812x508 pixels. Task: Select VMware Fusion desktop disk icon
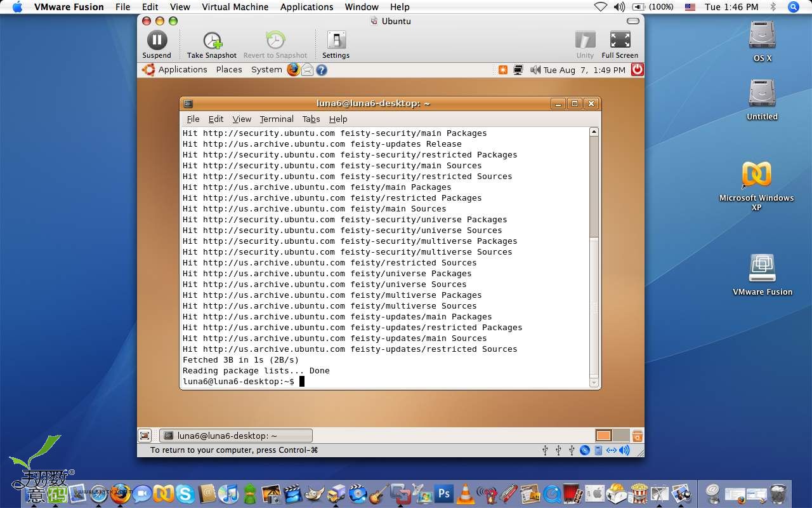point(762,275)
